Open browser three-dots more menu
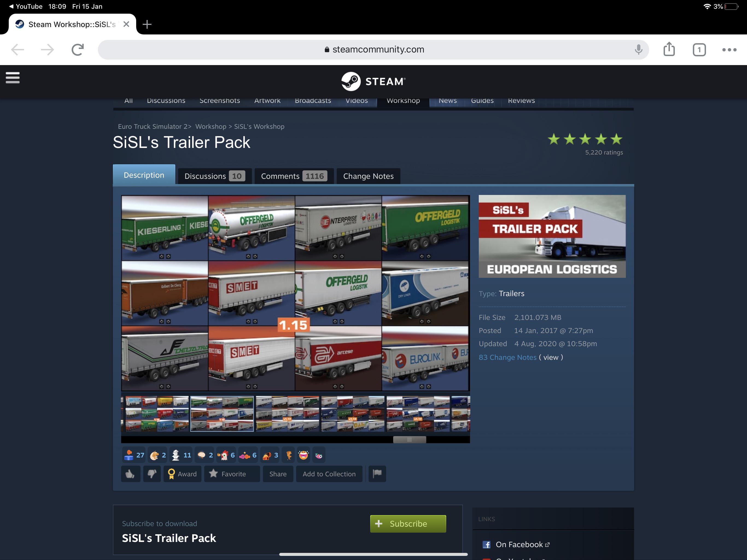The image size is (747, 560). point(729,50)
